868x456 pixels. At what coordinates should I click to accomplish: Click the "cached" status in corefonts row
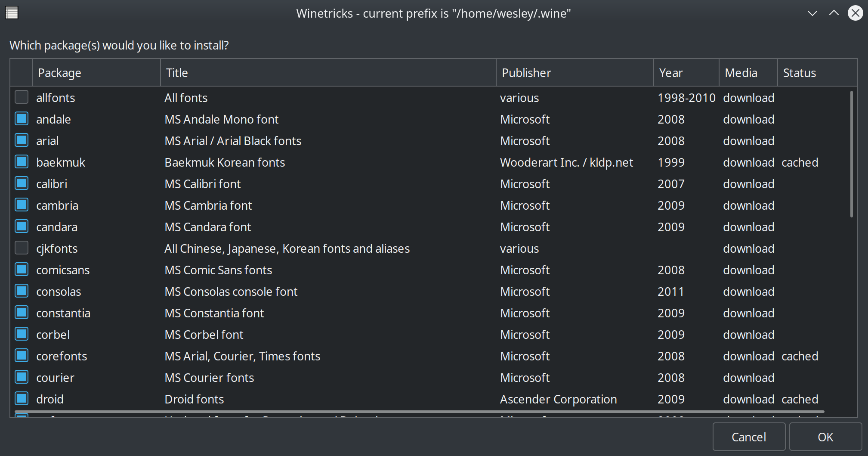point(800,356)
